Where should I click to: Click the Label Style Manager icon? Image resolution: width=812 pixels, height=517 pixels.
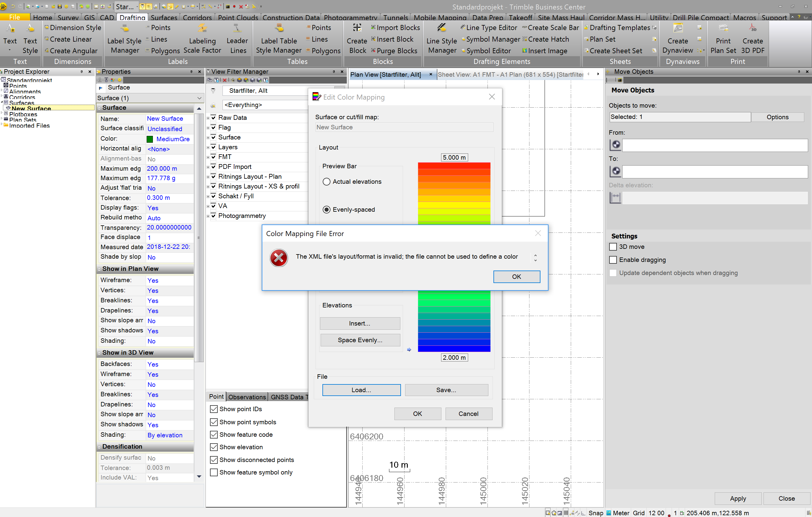[x=124, y=28]
